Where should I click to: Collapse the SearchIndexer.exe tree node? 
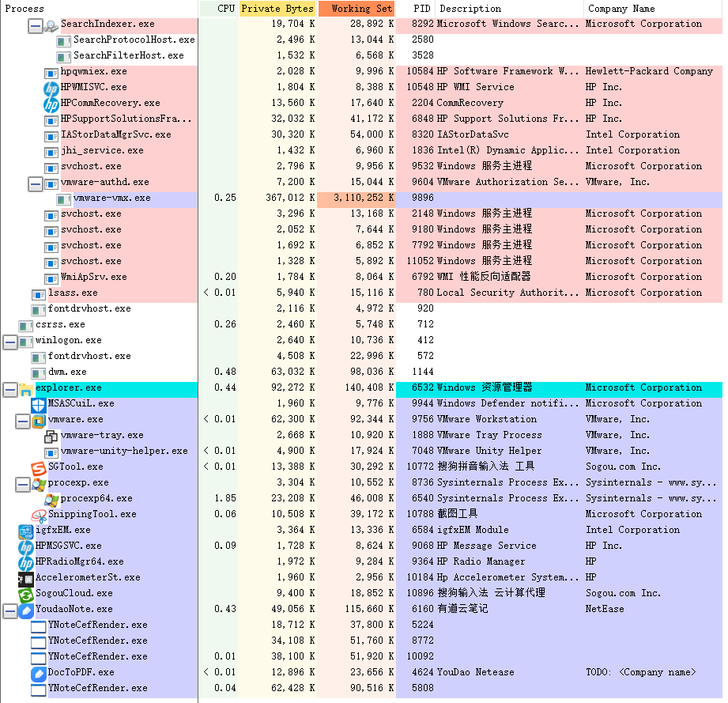click(36, 26)
